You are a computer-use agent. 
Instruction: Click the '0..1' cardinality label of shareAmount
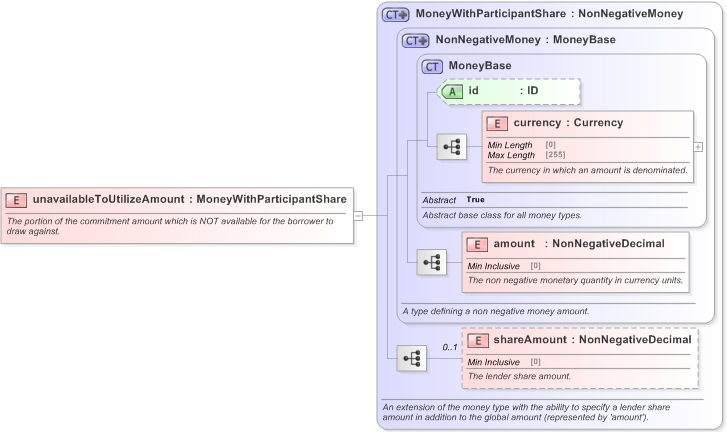tap(449, 347)
